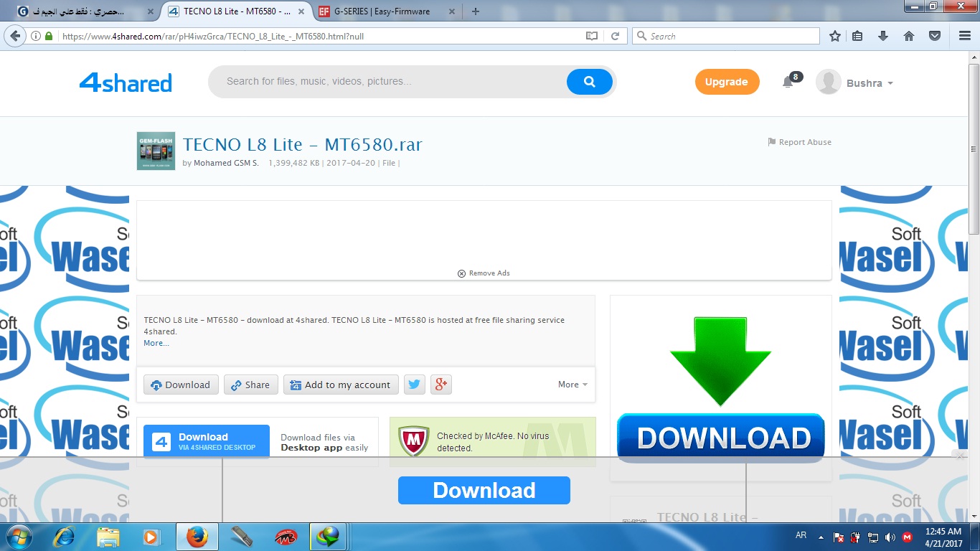The image size is (980, 551).
Task: Go back using the browser back arrow
Action: pyautogui.click(x=16, y=36)
